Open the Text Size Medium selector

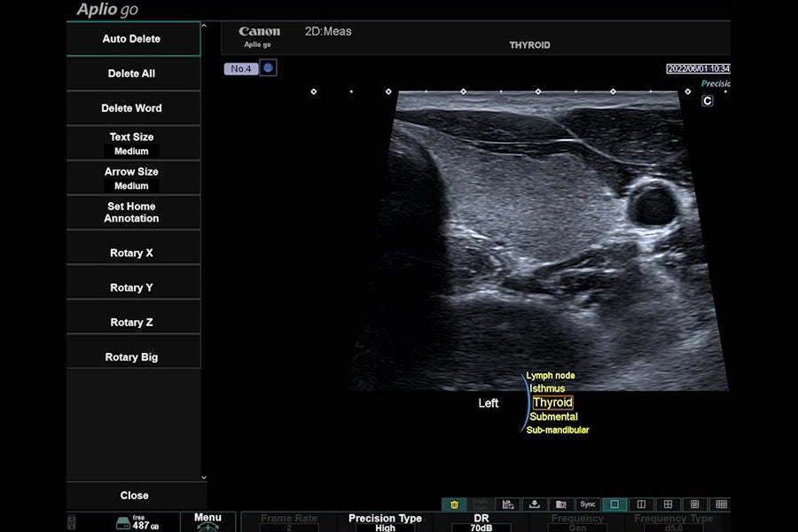133,143
